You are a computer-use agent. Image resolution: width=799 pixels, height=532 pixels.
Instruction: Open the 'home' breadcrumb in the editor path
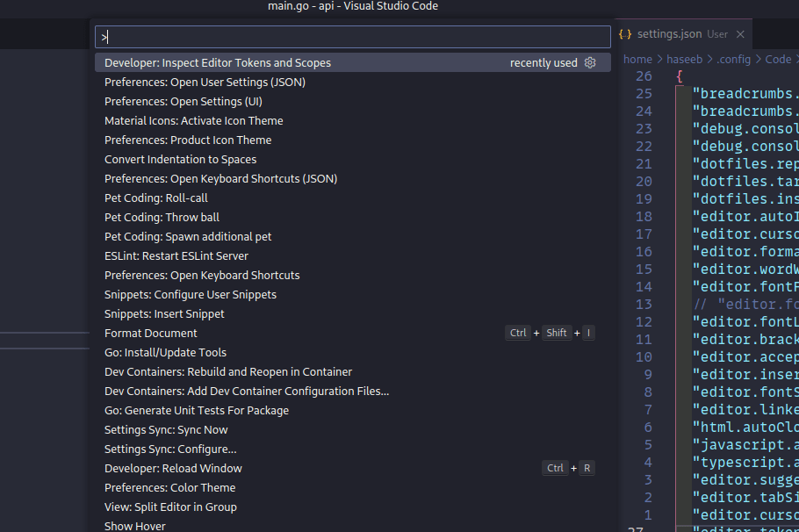(637, 59)
